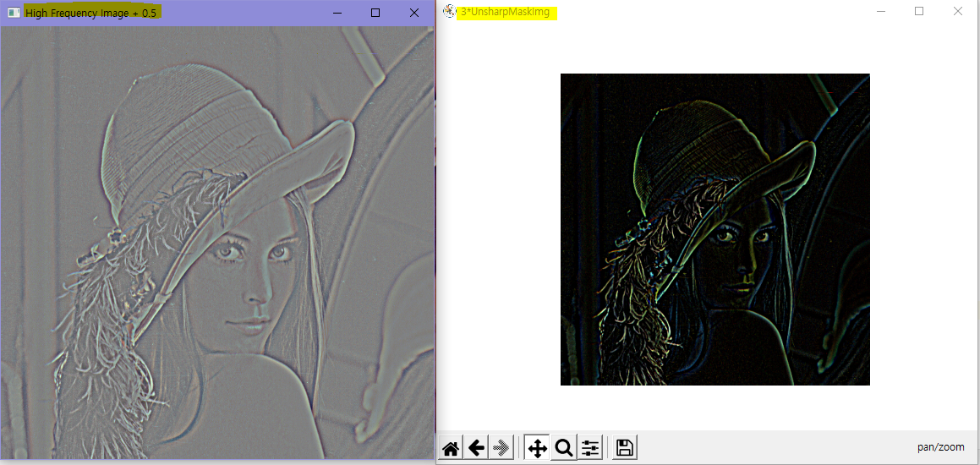Click the dark unsharp mask plot image

click(715, 229)
